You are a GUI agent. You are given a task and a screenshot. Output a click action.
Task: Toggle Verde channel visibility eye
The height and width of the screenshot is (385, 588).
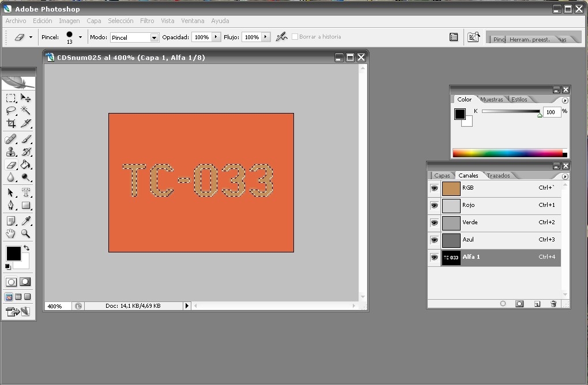point(434,222)
